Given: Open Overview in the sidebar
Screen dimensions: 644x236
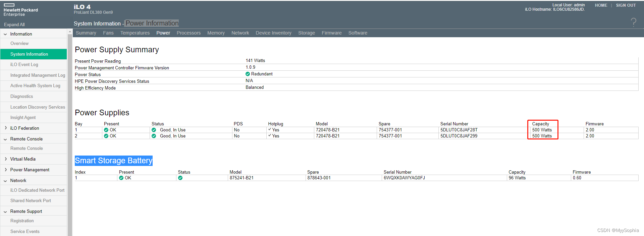Looking at the screenshot, I should coord(34,44).
